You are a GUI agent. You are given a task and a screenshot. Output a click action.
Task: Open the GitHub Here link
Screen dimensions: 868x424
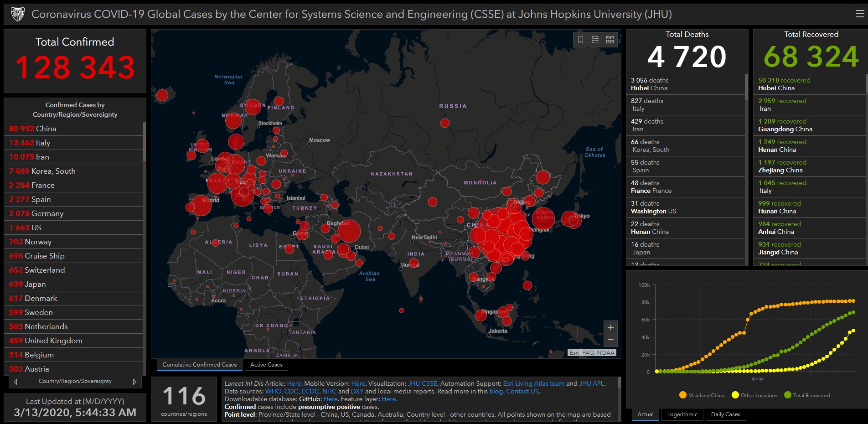tap(330, 399)
